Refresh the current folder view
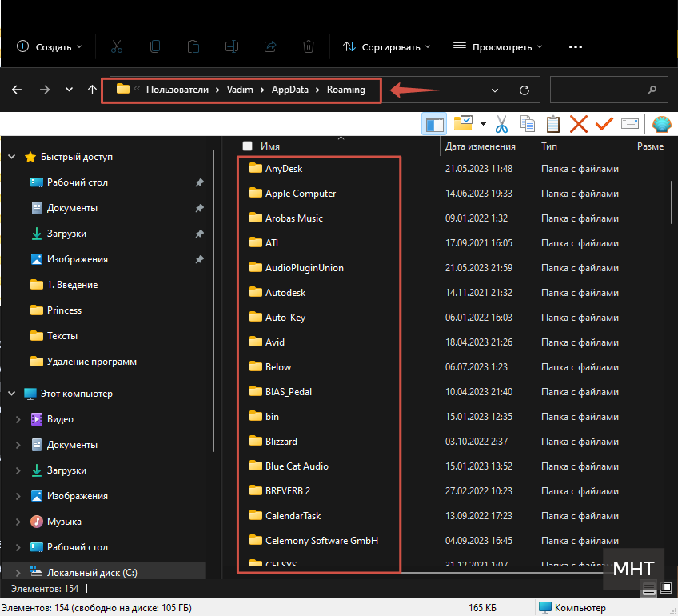Screen dimensions: 678x616 524,90
